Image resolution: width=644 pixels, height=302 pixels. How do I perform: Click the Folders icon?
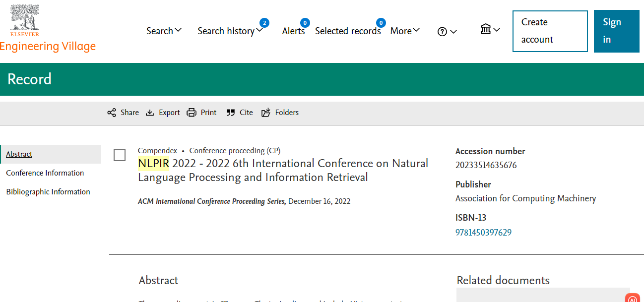click(x=266, y=113)
